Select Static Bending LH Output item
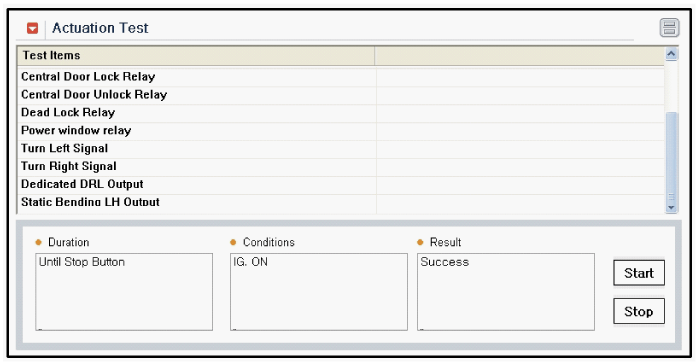The image size is (700, 364). point(341,202)
